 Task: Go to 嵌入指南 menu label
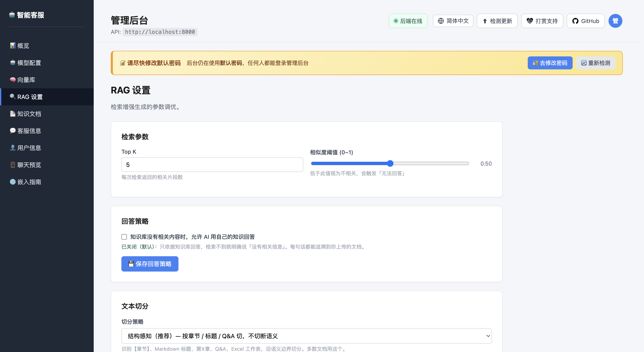[29, 182]
